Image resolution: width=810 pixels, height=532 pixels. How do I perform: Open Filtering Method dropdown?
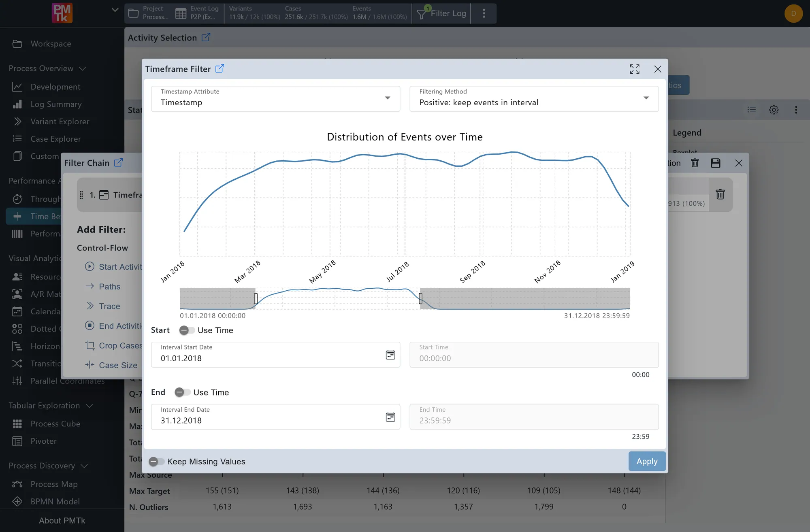coord(534,99)
